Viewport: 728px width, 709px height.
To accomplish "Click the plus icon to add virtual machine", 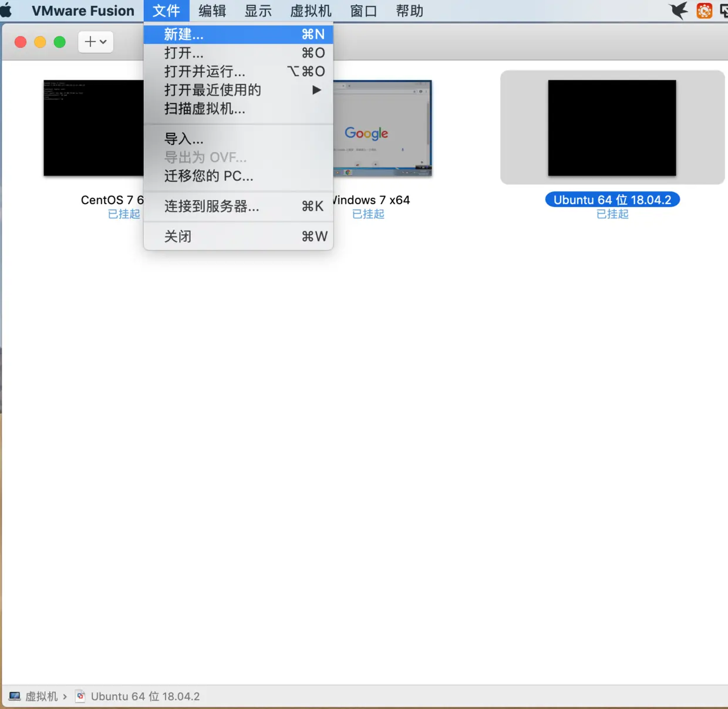I will 89,42.
